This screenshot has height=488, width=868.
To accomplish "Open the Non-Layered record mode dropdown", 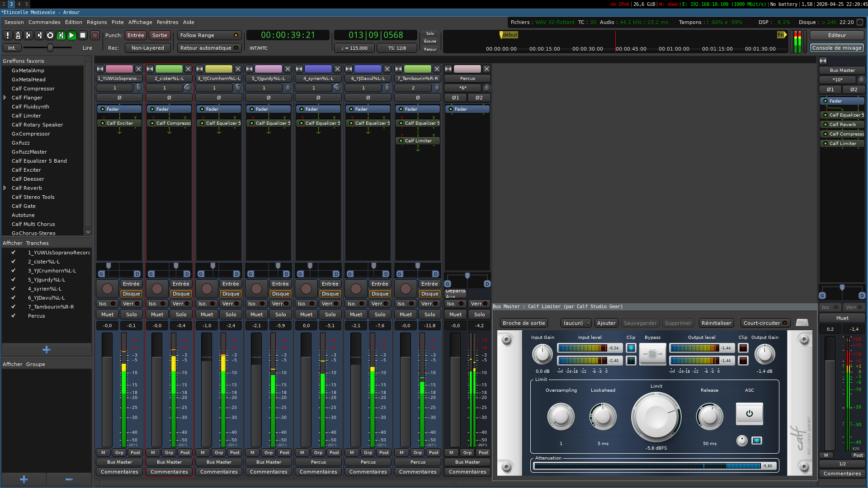I will tap(147, 48).
